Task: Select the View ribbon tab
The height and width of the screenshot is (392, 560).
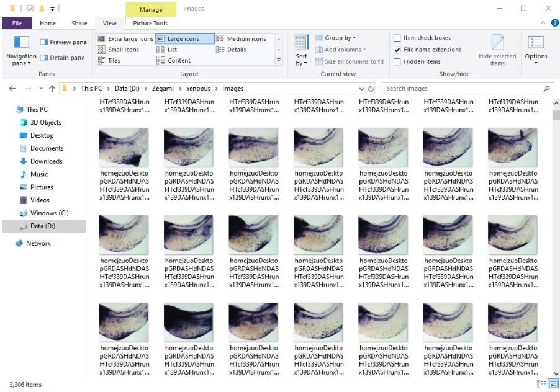Action: pos(110,23)
